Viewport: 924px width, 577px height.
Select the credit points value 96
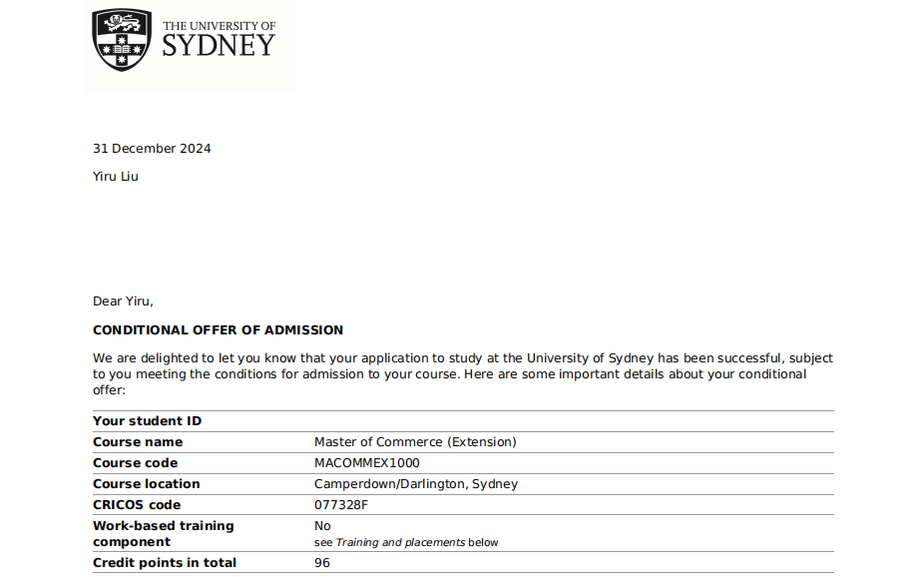[x=322, y=563]
